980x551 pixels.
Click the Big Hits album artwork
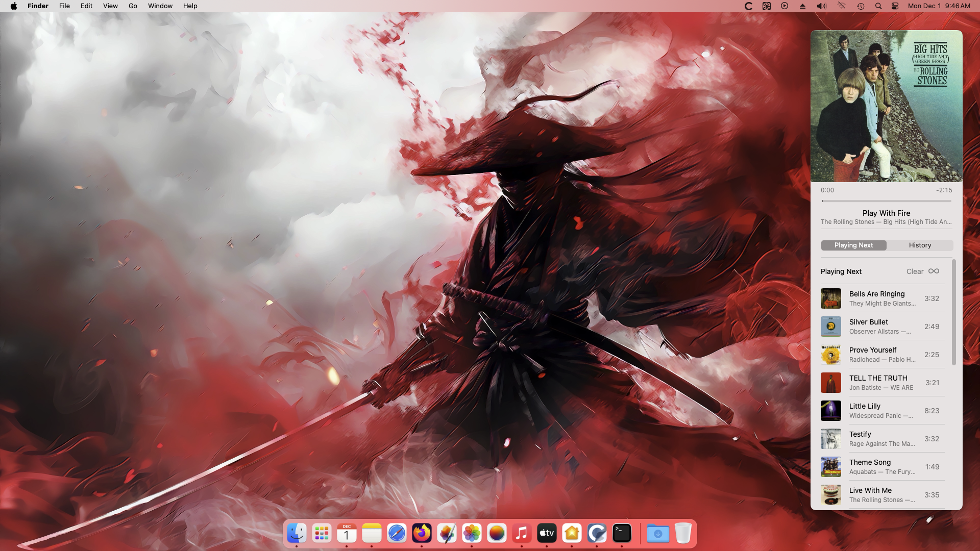(x=886, y=106)
